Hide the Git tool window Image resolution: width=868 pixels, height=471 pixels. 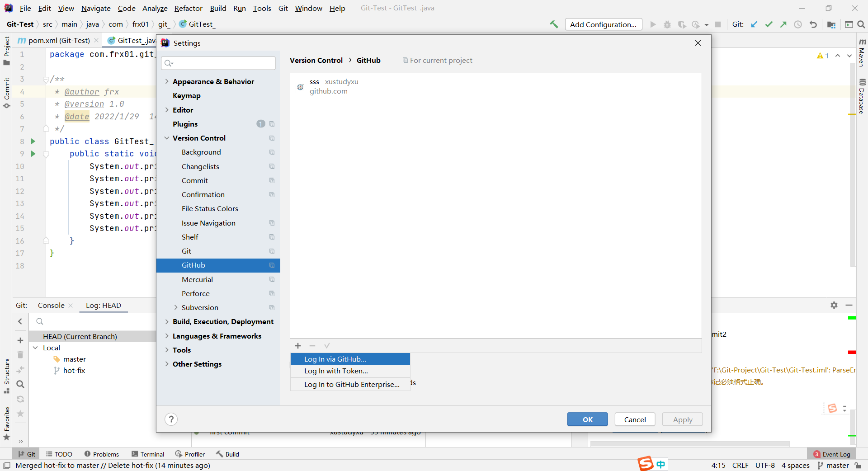point(849,305)
